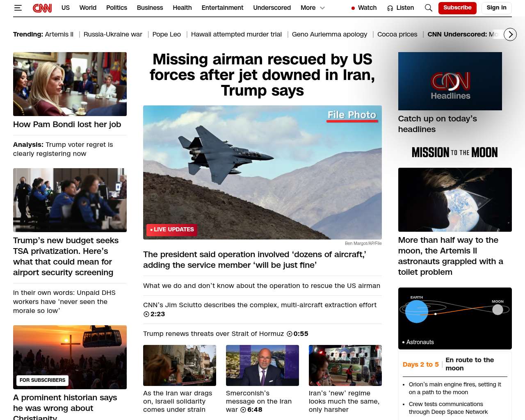Open Geno Auriemma apology topic
The image size is (525, 420).
click(x=329, y=34)
